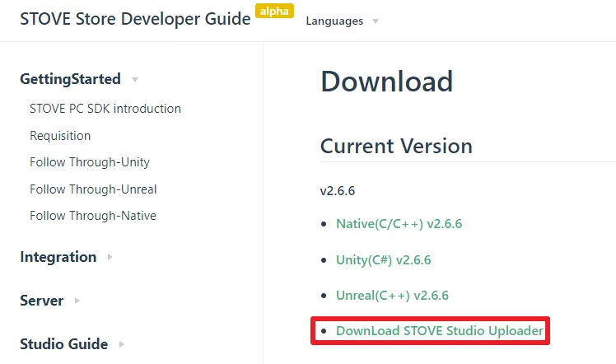Open the STOVE Store Developer Guide home title

(135, 19)
